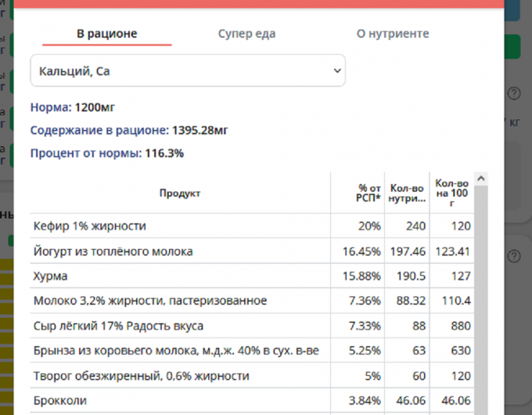Switch to the В рационе tab
The height and width of the screenshot is (415, 532).
[106, 34]
